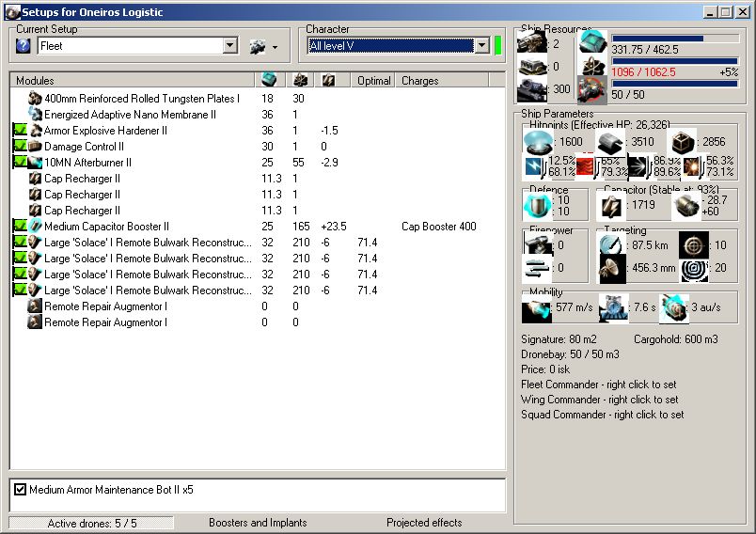Click the powergrid resource icon
This screenshot has width=756, height=534.
point(592,66)
